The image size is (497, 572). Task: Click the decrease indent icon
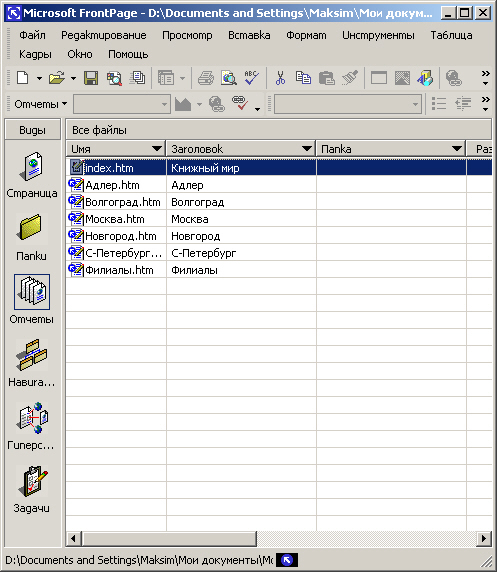pyautogui.click(x=463, y=104)
